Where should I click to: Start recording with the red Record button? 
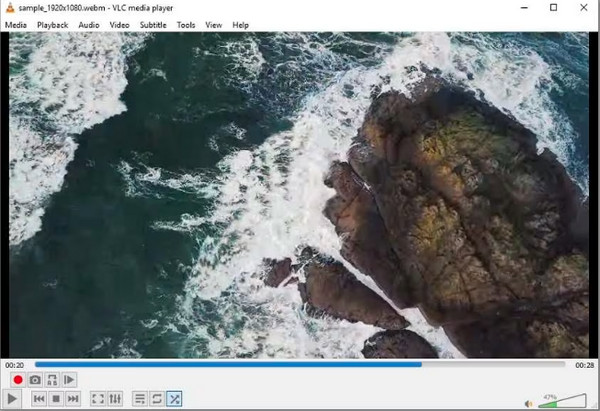click(x=18, y=380)
